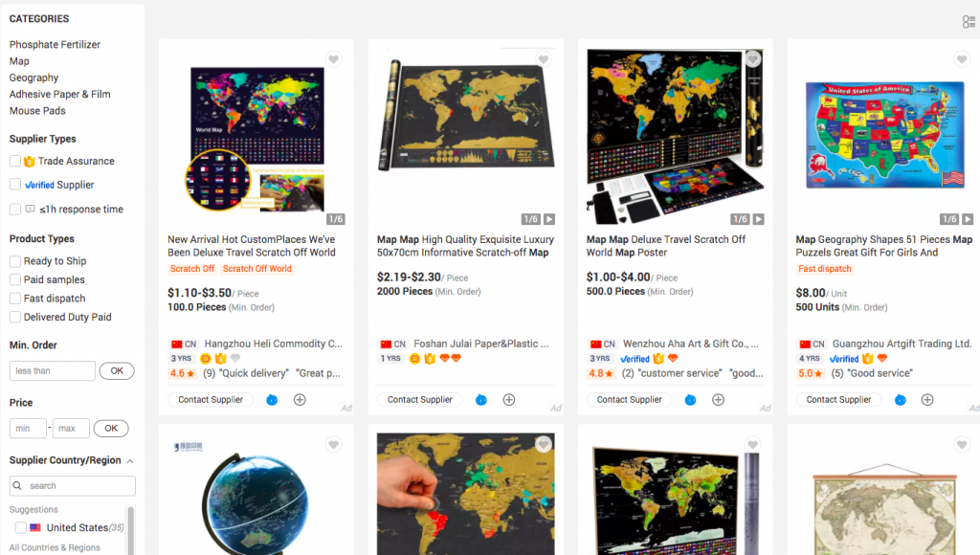Favorite the Hangzhou Heli scratch map product
980x555 pixels.
[334, 59]
